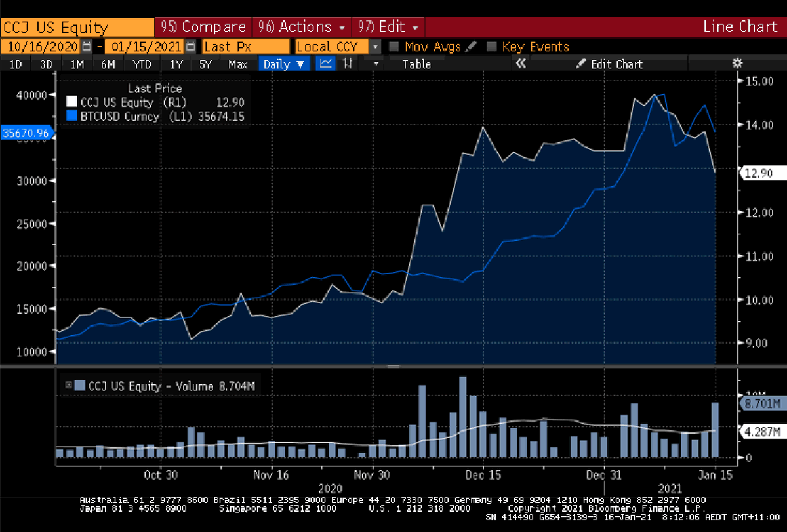
Task: Select the line chart type icon
Action: coord(326,64)
